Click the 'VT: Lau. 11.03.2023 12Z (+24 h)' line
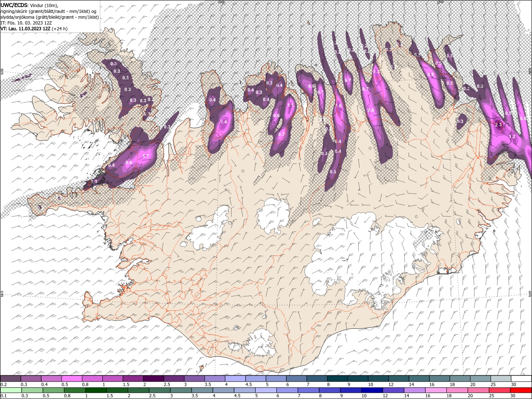The width and height of the screenshot is (532, 399). click(34, 29)
